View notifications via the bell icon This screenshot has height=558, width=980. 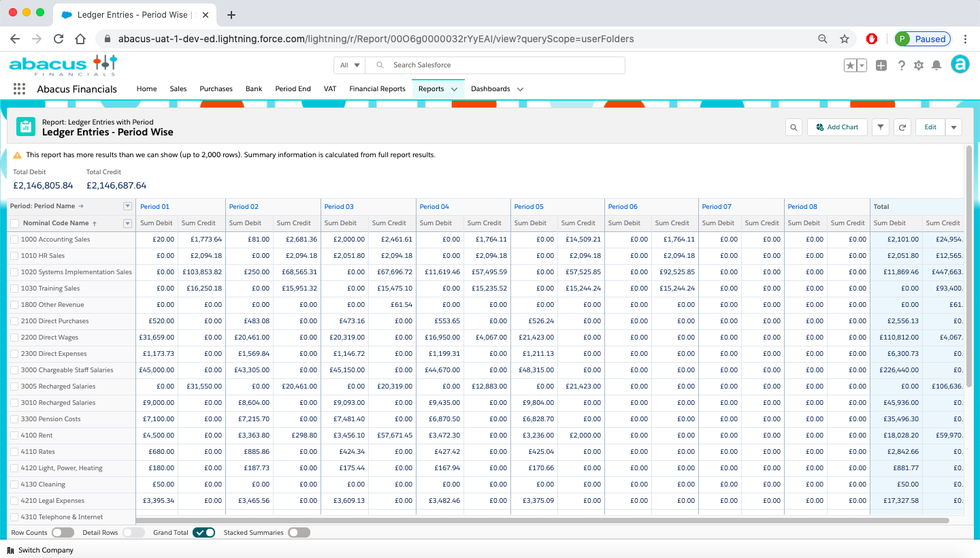click(x=936, y=65)
